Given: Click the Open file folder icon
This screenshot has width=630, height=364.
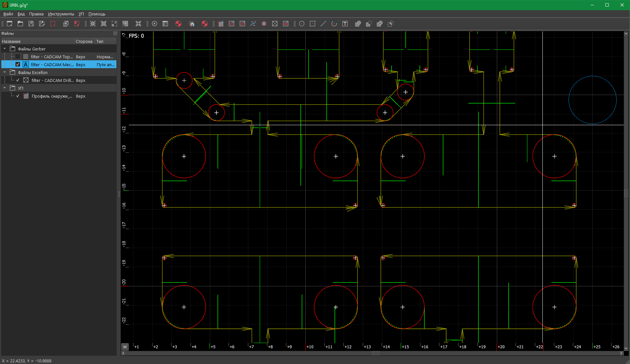Looking at the screenshot, I should click(x=20, y=24).
